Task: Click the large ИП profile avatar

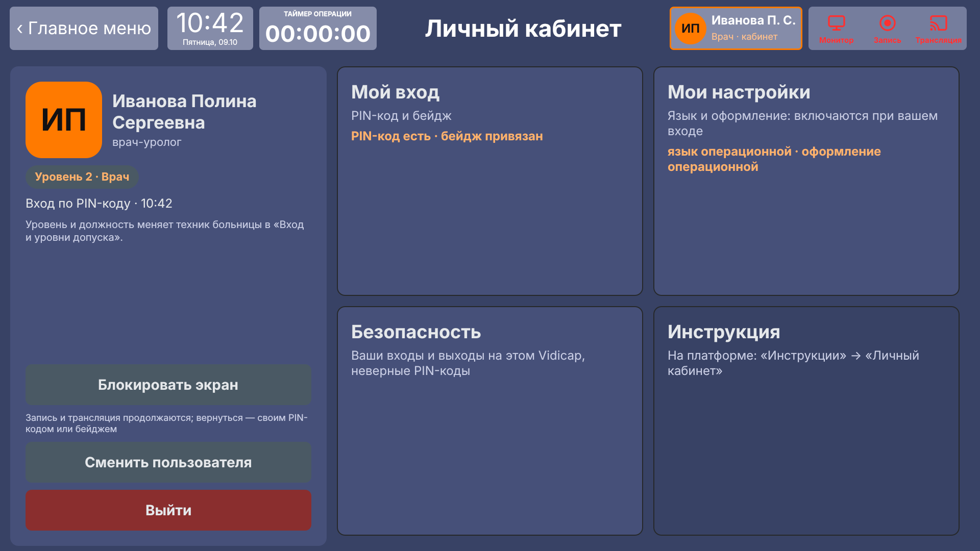Action: click(64, 120)
